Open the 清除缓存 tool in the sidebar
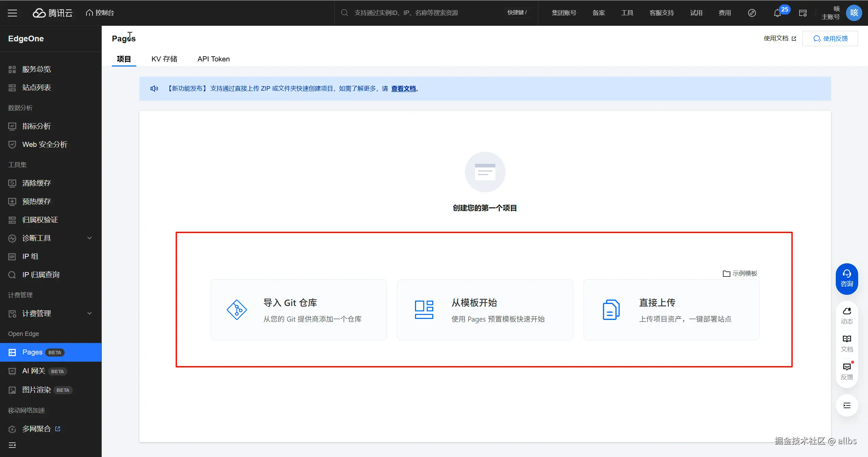The height and width of the screenshot is (457, 868). (37, 183)
